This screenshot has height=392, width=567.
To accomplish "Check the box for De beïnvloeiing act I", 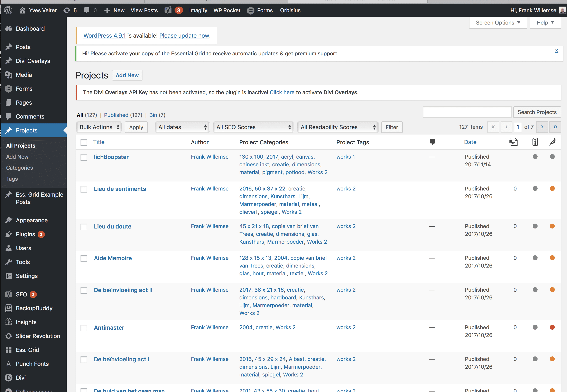I will tap(84, 360).
